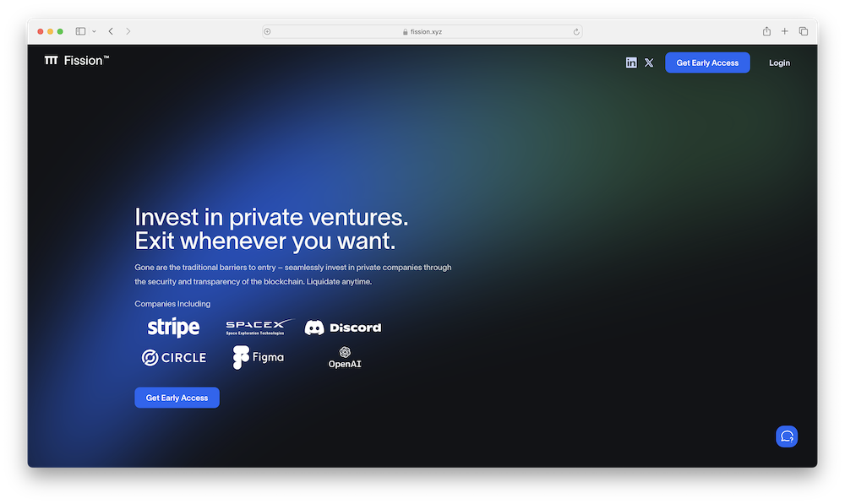Click the header Get Early Access button
845x504 pixels.
click(707, 63)
